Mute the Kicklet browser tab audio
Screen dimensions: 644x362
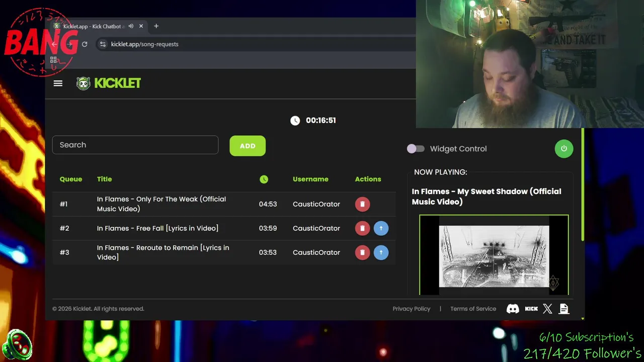131,26
